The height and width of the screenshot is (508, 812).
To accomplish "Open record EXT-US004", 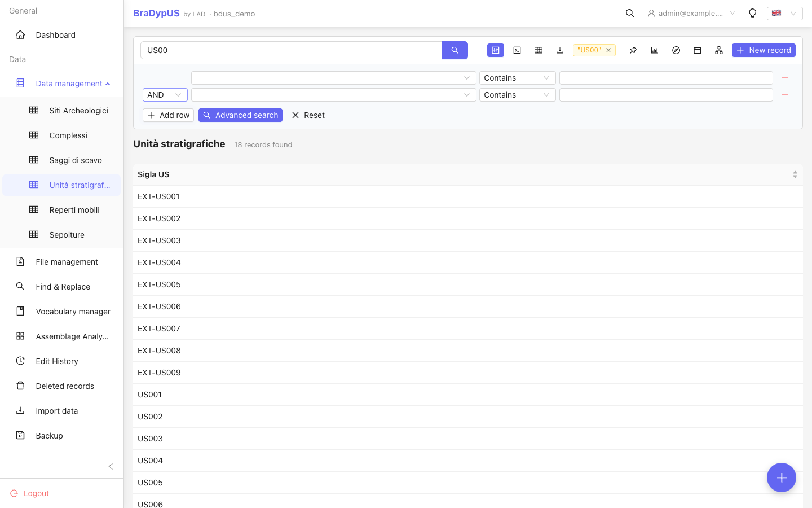I will (x=468, y=262).
